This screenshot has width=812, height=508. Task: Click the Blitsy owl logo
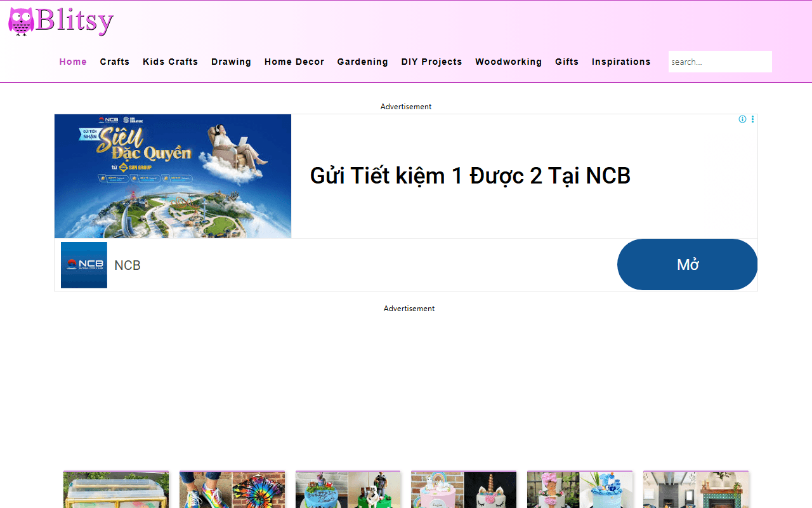pyautogui.click(x=21, y=22)
